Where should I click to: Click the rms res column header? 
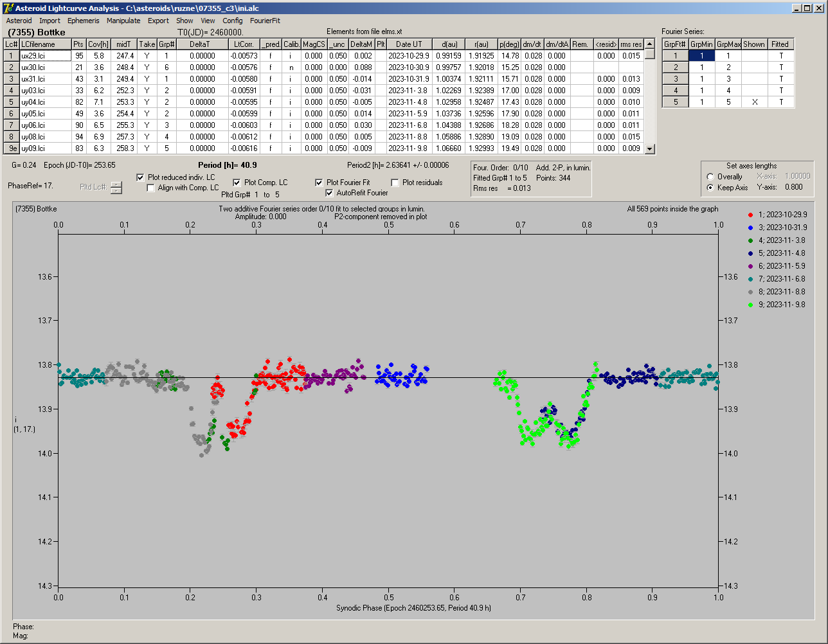pyautogui.click(x=631, y=44)
